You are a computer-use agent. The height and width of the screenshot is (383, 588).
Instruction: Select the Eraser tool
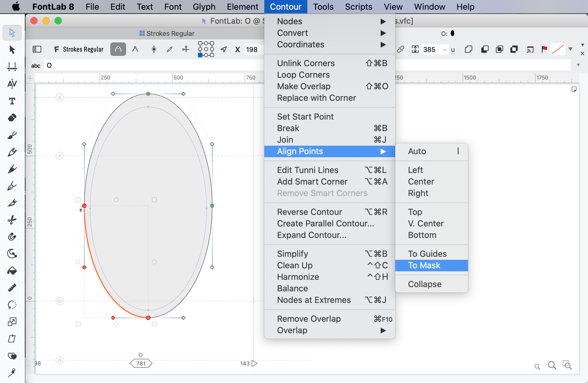click(x=12, y=117)
